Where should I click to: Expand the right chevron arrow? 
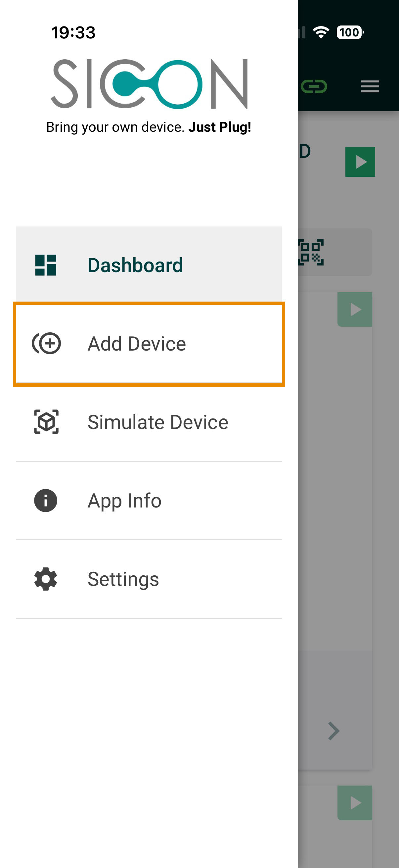point(333,731)
